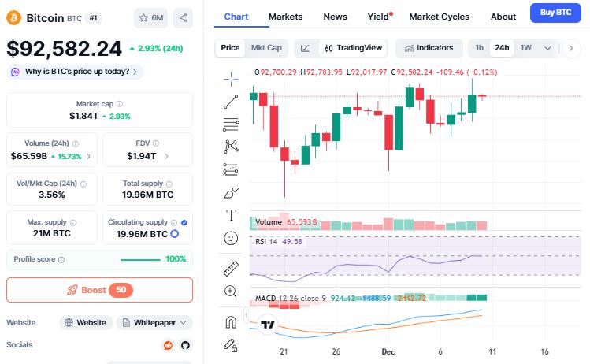
Task: Expand the Volume (24h) details arrow
Action: click(x=88, y=156)
